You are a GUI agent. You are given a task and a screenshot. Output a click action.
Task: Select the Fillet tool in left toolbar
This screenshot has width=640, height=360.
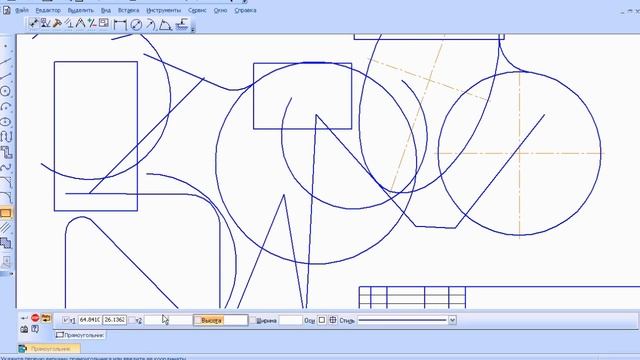(x=6, y=198)
